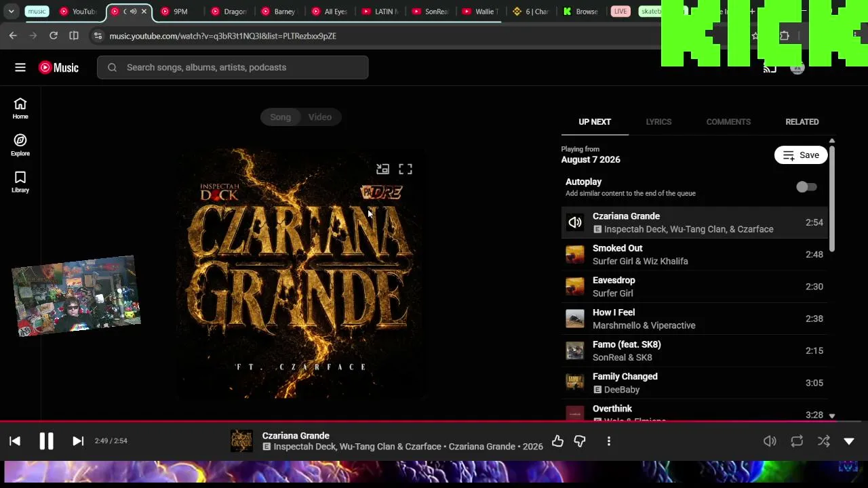Viewport: 868px width, 488px height.
Task: Open the LIVE tab group
Action: [620, 12]
